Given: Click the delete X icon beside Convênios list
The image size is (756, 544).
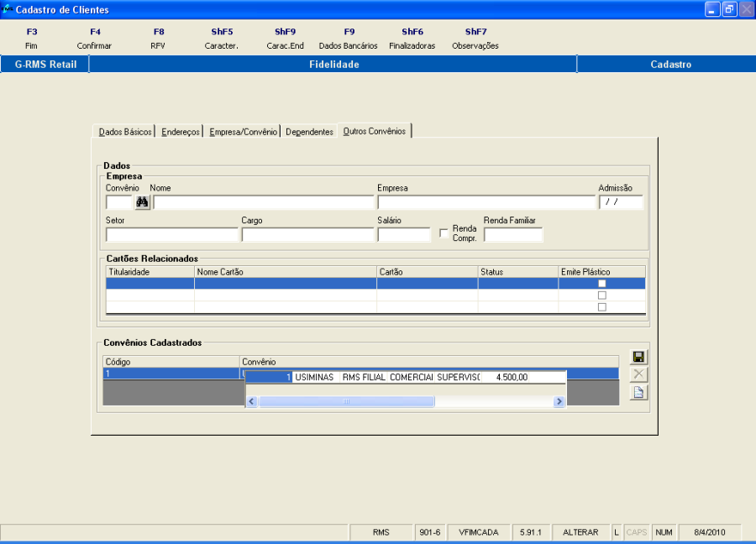Looking at the screenshot, I should tap(638, 374).
